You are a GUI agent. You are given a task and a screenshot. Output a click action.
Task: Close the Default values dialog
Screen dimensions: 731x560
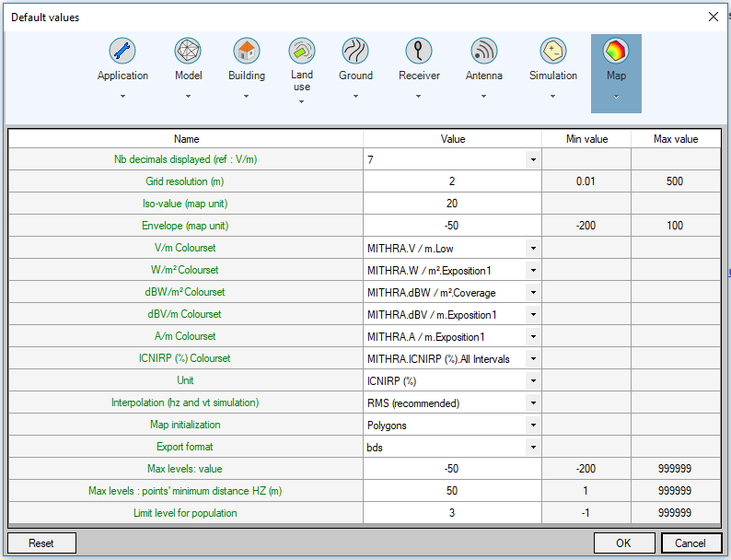[714, 17]
